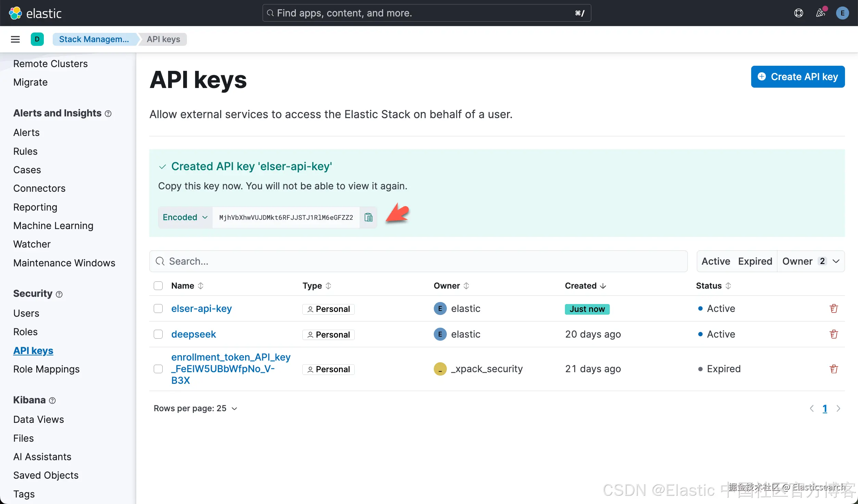This screenshot has height=504, width=858.
Task: Open the help menu icon in header
Action: (x=798, y=13)
